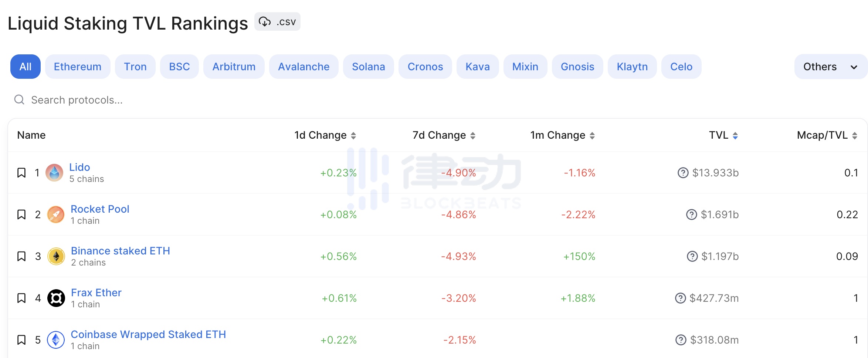Image resolution: width=868 pixels, height=358 pixels.
Task: Sort table by TVL column
Action: point(723,135)
